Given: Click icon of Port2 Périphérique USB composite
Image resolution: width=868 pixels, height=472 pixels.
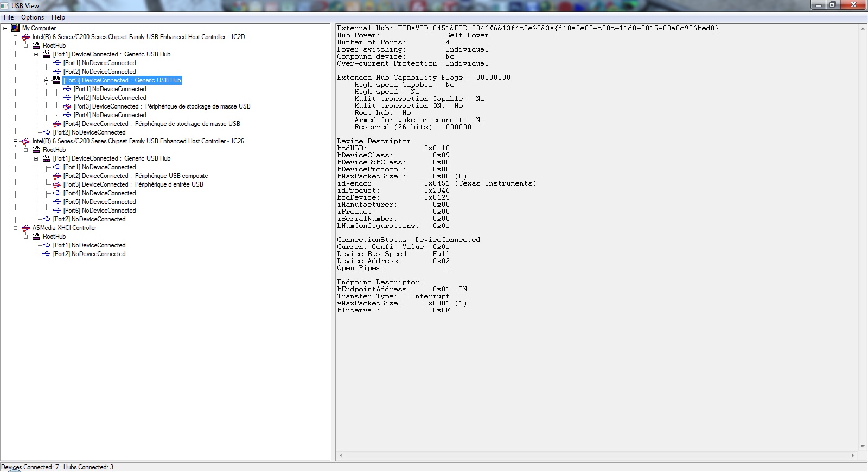Looking at the screenshot, I should [x=57, y=176].
